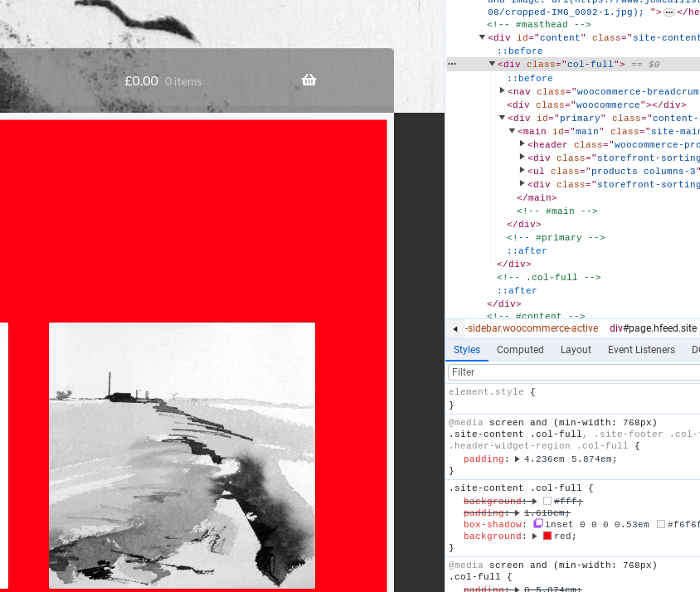The height and width of the screenshot is (592, 700).
Task: Click the ellipsis beside col-full div row
Action: [x=452, y=64]
